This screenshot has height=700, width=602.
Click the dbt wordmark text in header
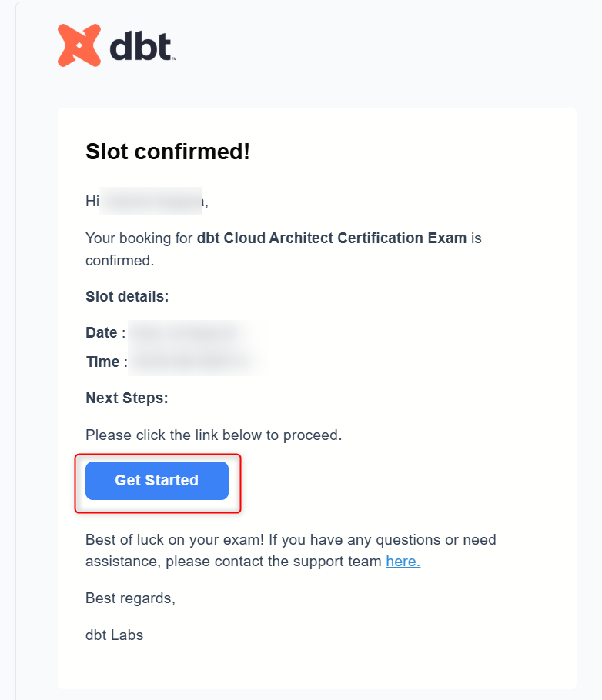click(x=140, y=46)
